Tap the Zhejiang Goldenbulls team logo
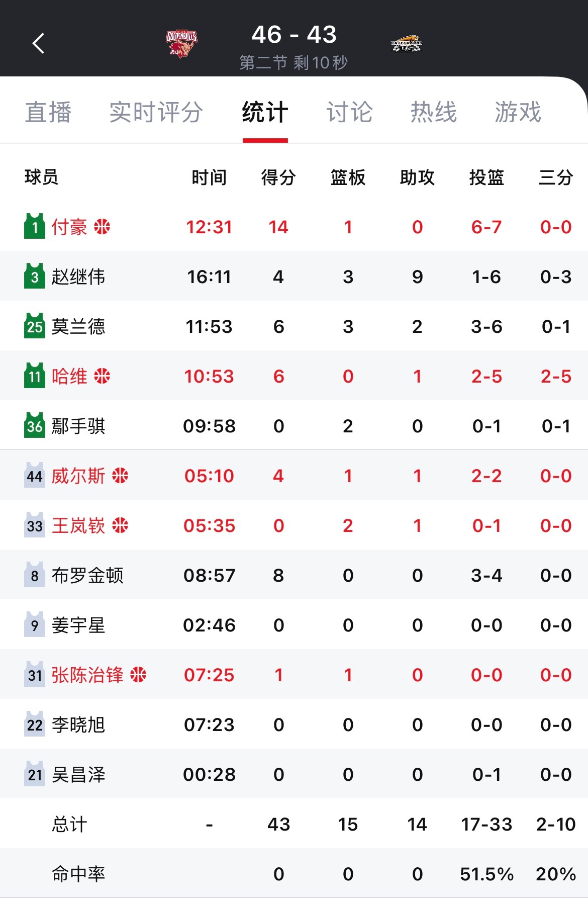This screenshot has width=588, height=908. click(x=182, y=41)
